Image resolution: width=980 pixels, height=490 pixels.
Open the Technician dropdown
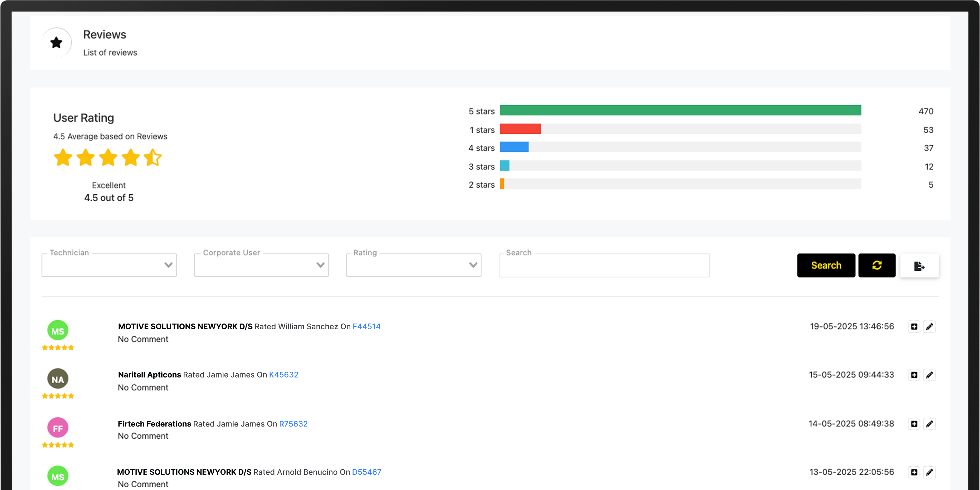point(109,265)
